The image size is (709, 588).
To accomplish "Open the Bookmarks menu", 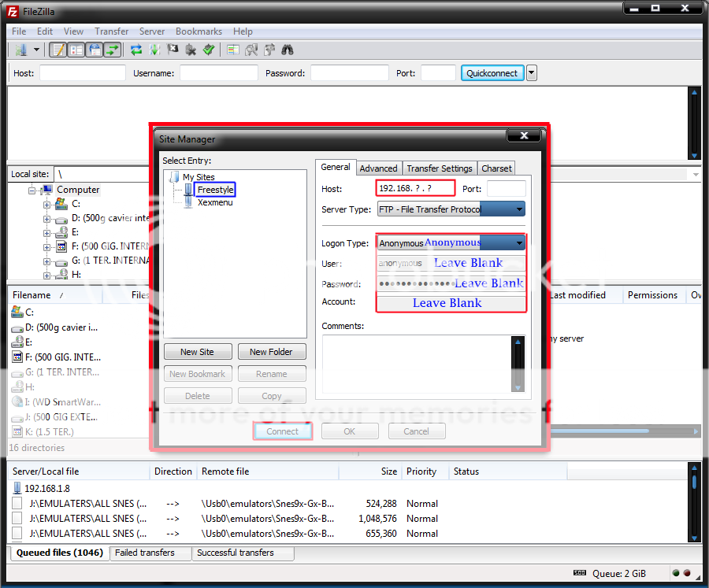I will [x=199, y=31].
